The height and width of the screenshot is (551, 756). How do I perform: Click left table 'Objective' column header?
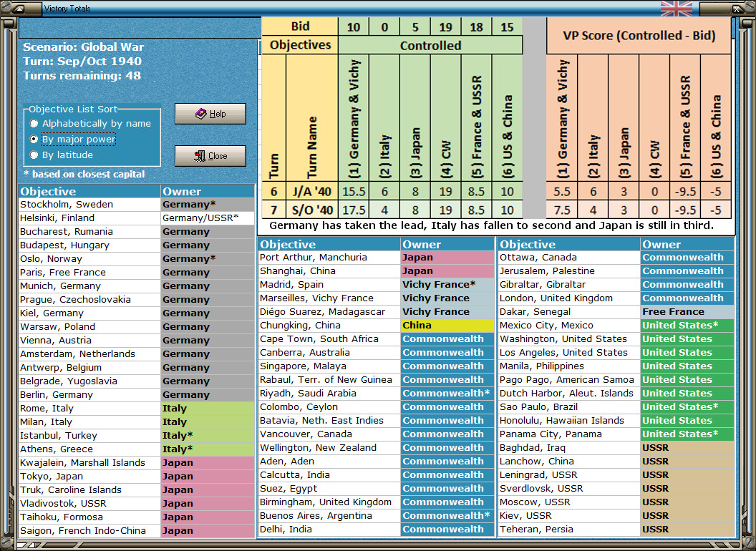point(89,191)
